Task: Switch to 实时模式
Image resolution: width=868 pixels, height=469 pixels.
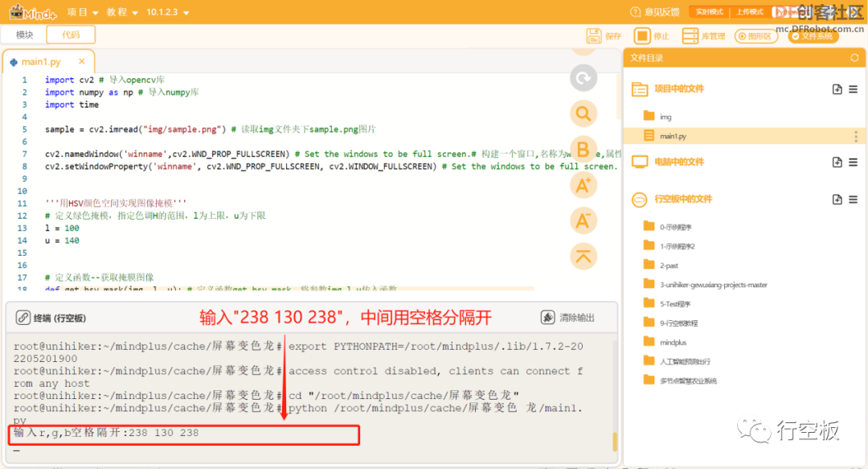Action: pyautogui.click(x=709, y=12)
